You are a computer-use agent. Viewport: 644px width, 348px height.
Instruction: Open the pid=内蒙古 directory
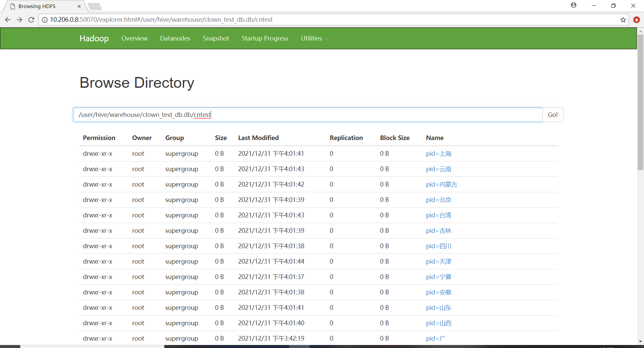click(x=441, y=185)
